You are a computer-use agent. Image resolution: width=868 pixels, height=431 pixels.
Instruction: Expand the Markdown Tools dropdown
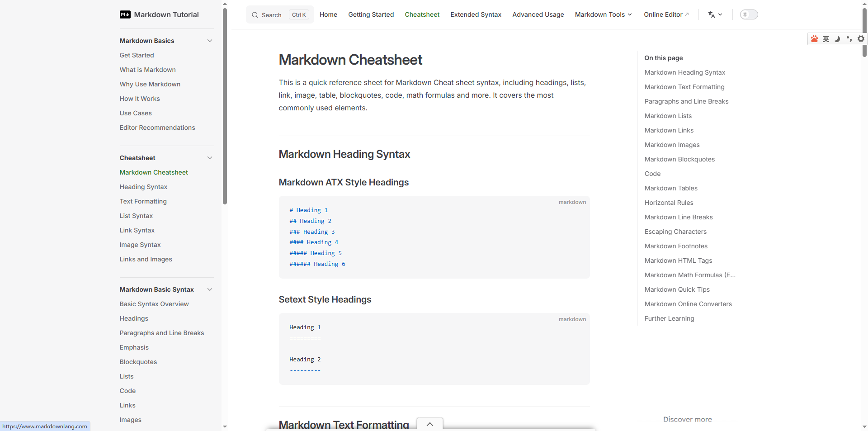click(x=603, y=14)
